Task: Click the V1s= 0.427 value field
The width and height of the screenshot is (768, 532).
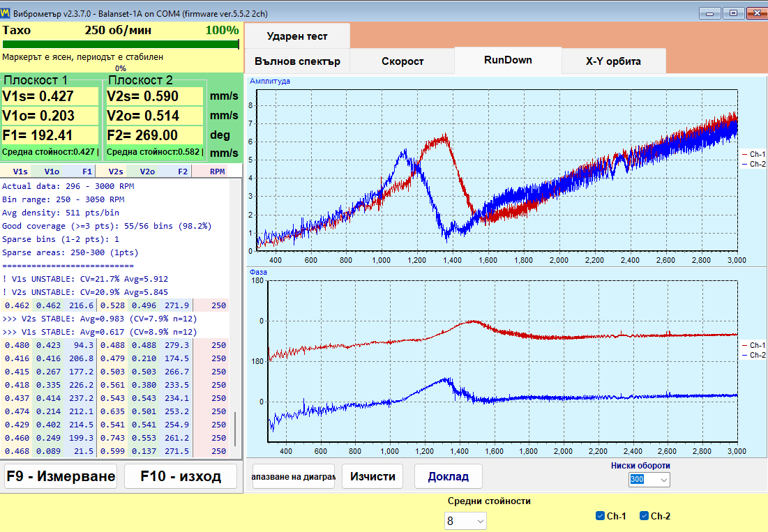Action: [50, 96]
